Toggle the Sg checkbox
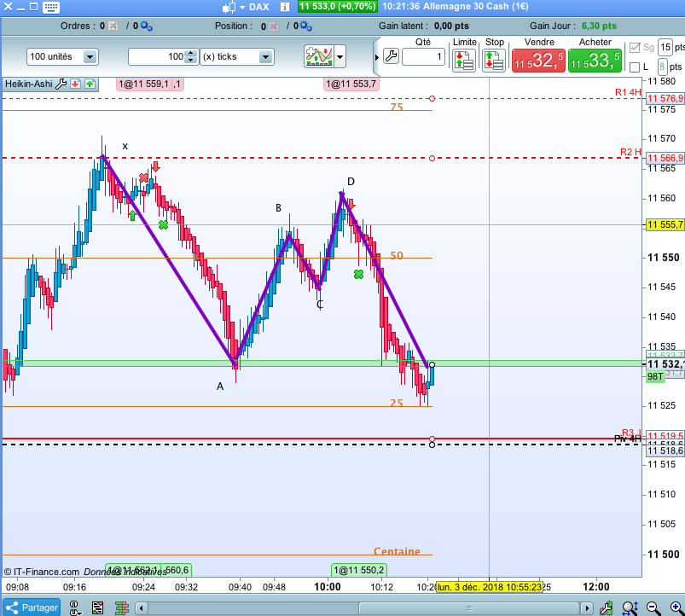Viewport: 685px width, 616px height. click(635, 48)
